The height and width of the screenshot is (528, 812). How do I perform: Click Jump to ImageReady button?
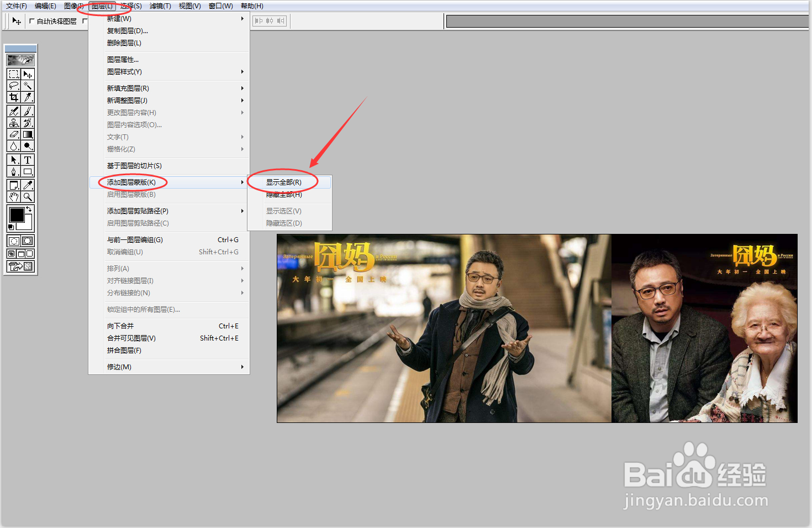click(x=20, y=266)
